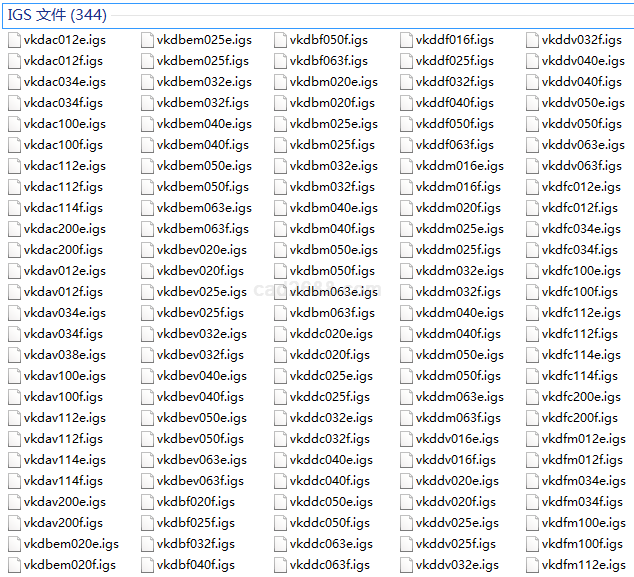Click the file icon of vkdac012e.igs

(x=14, y=40)
